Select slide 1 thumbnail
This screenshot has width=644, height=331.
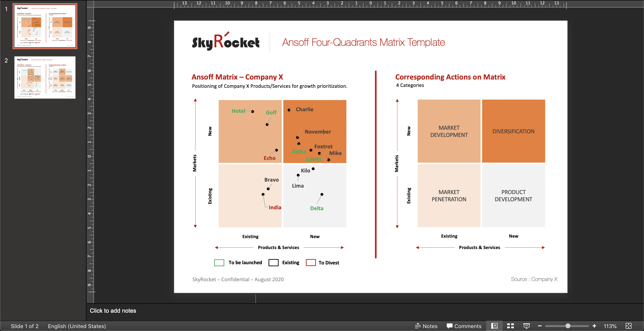click(x=45, y=26)
